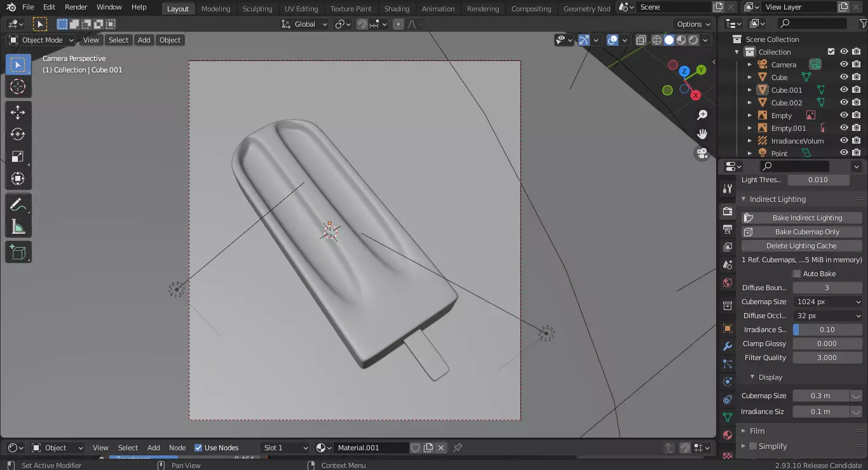Open the File menu
Viewport: 868px width, 470px height.
pyautogui.click(x=28, y=7)
